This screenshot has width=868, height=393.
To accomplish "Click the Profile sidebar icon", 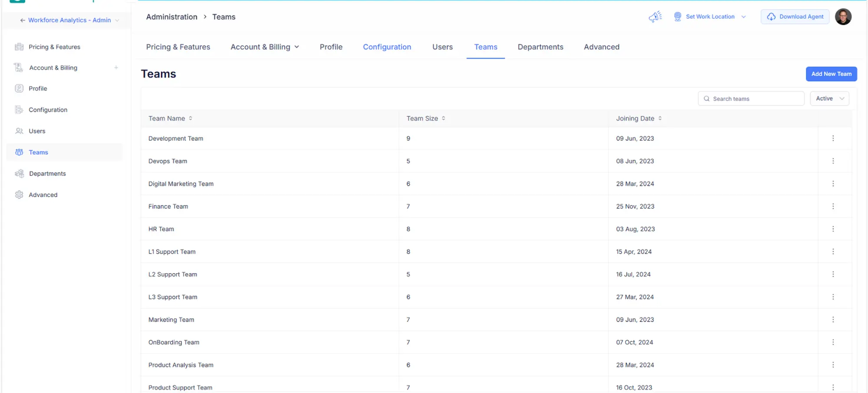I will (x=19, y=88).
